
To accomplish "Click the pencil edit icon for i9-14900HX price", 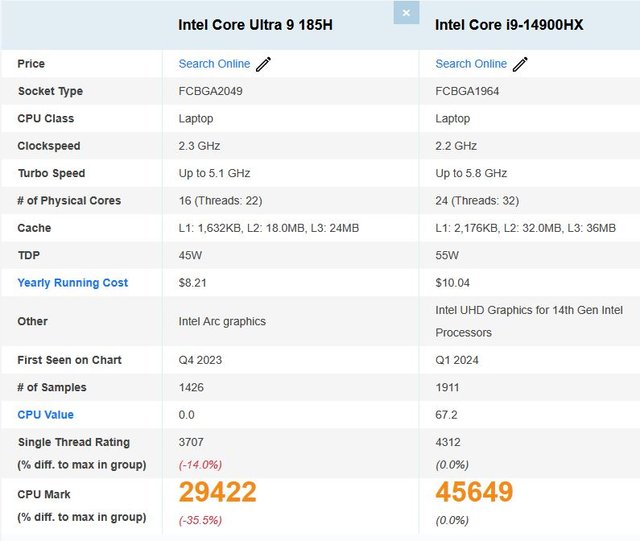I will (520, 64).
